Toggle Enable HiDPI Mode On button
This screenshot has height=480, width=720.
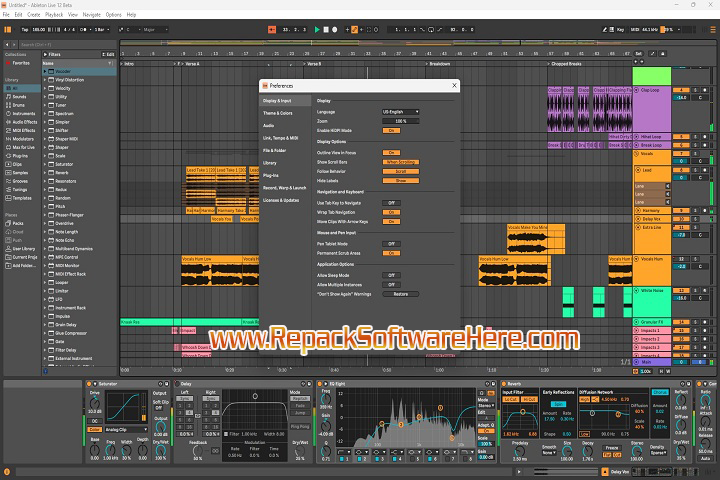point(391,130)
